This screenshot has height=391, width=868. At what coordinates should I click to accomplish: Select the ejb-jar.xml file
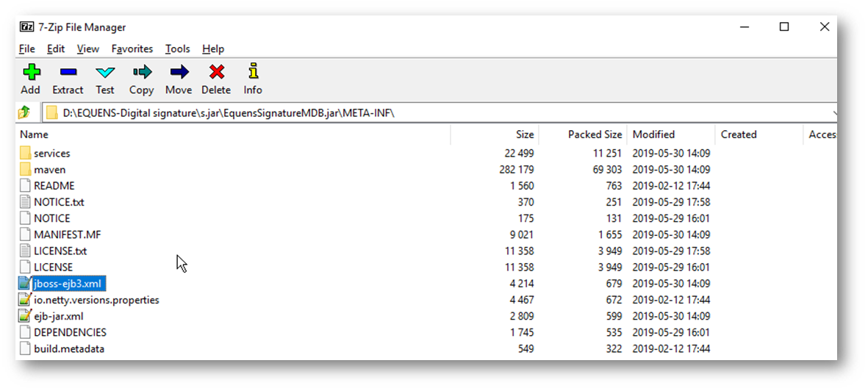click(58, 316)
